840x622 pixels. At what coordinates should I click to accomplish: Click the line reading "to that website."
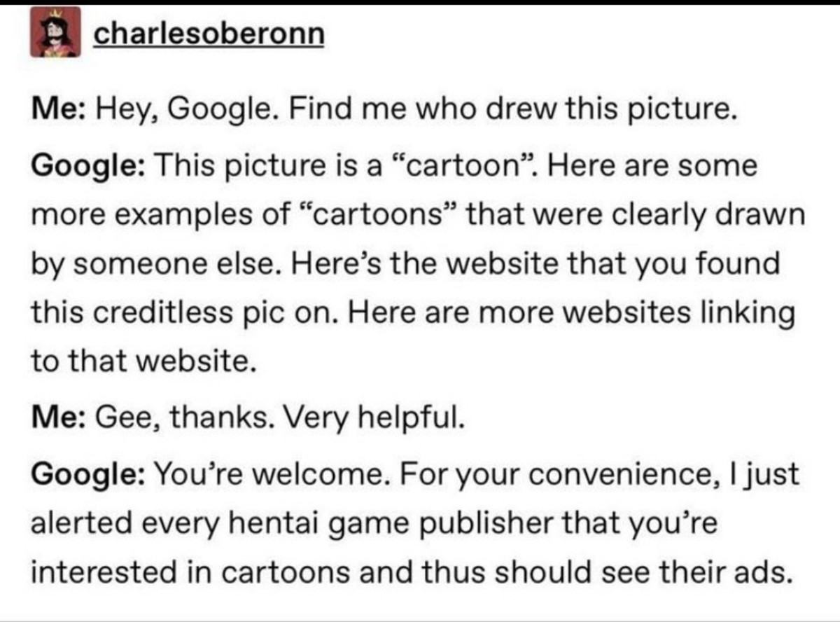point(140,362)
